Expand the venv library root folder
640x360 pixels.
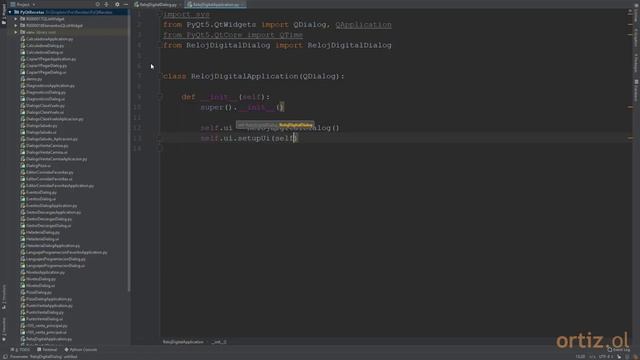click(x=16, y=32)
